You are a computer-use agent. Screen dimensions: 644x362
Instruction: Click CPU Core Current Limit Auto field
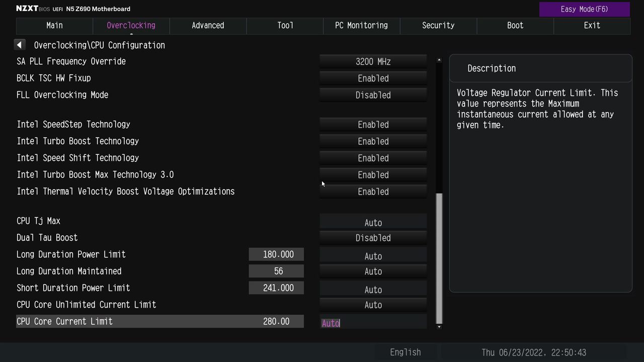click(373, 323)
